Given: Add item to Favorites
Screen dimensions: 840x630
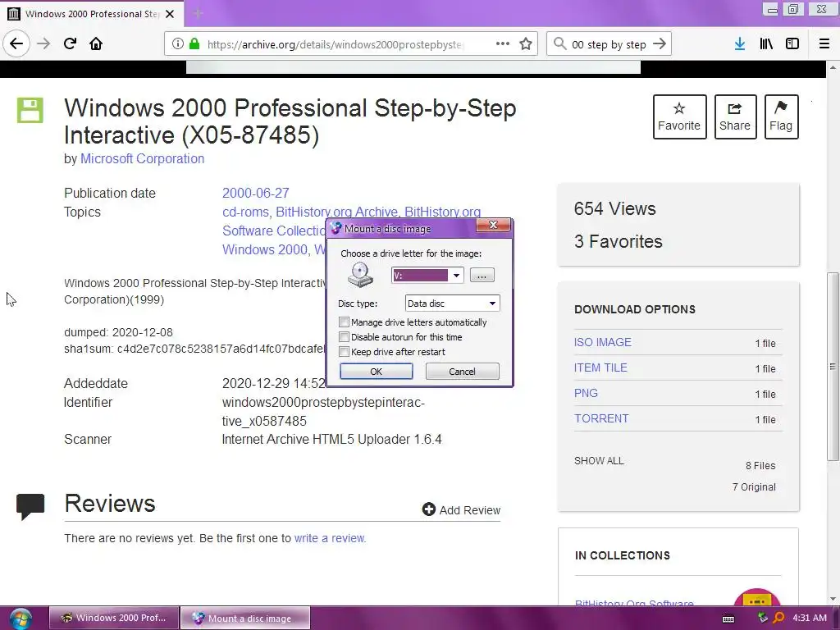Looking at the screenshot, I should tap(679, 116).
